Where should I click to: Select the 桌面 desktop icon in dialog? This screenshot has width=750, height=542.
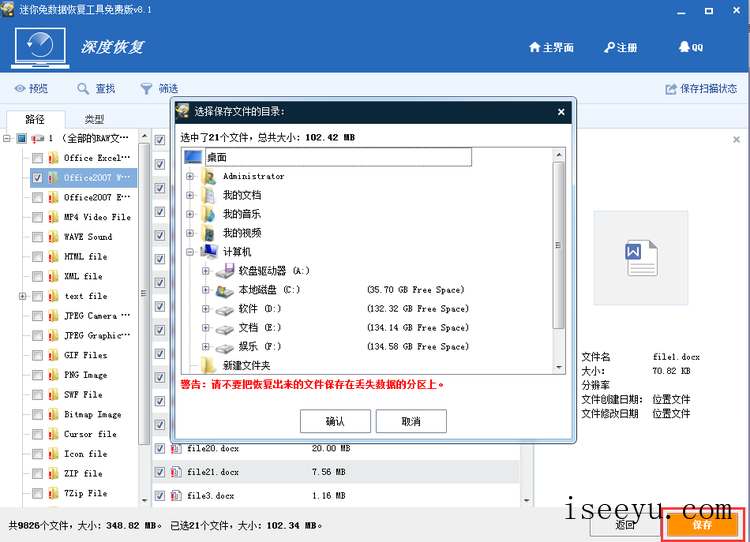tap(193, 157)
